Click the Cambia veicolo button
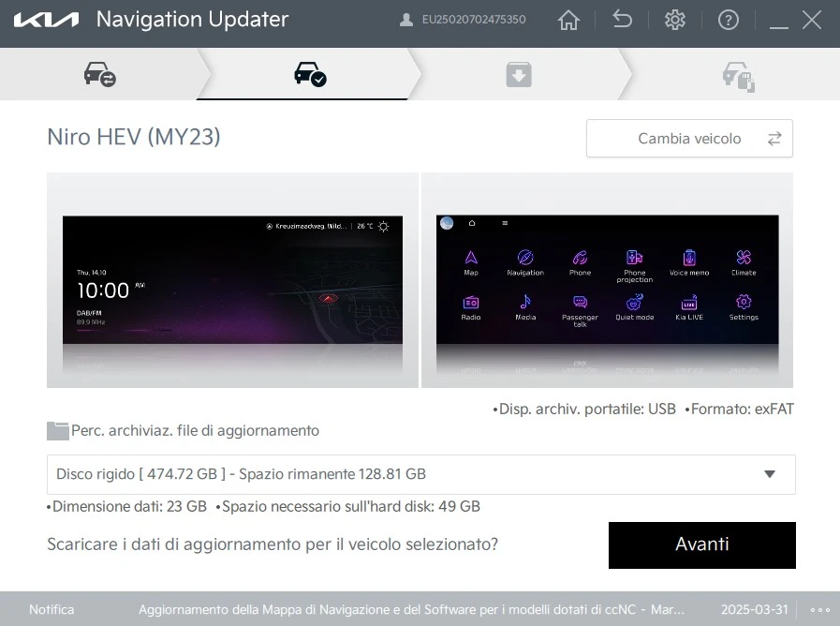This screenshot has height=626, width=840. coord(689,139)
